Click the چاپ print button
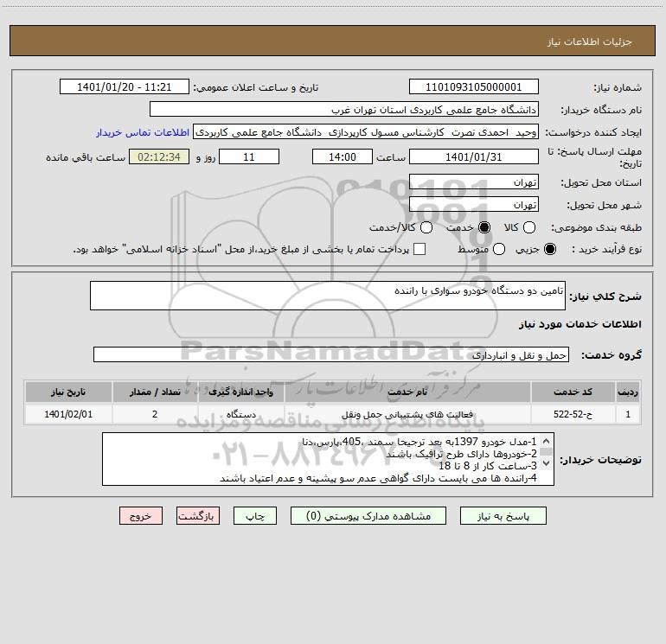 pyautogui.click(x=255, y=516)
